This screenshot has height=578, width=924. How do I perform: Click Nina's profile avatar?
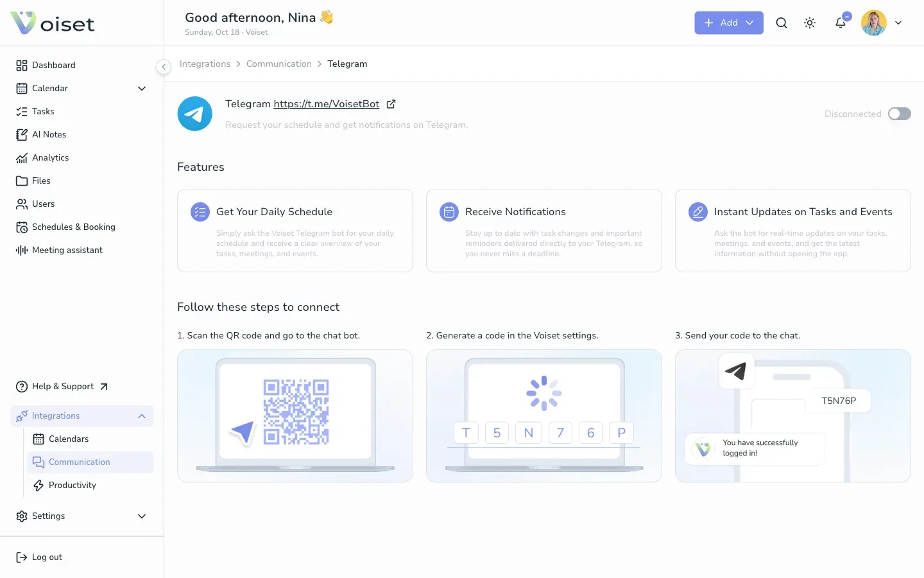(x=874, y=23)
